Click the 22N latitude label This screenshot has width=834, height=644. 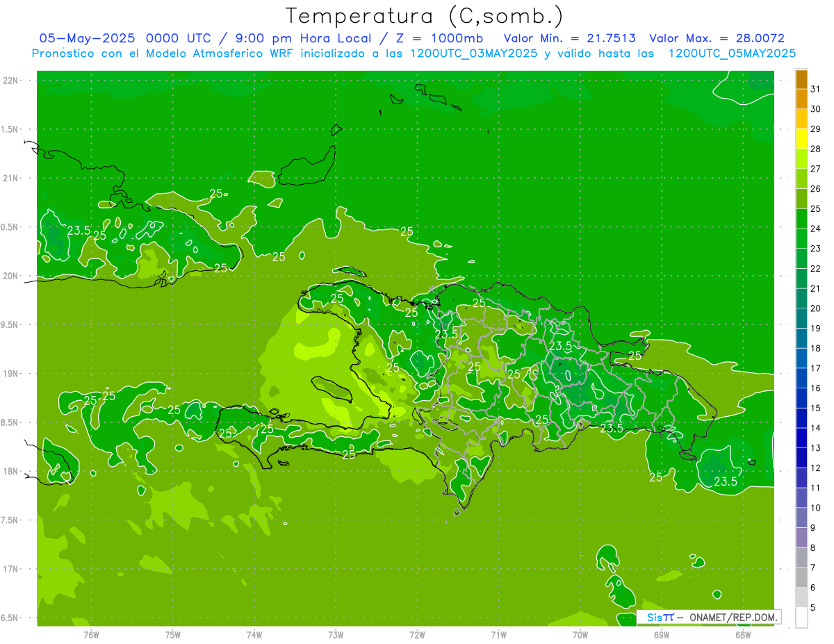pos(10,81)
